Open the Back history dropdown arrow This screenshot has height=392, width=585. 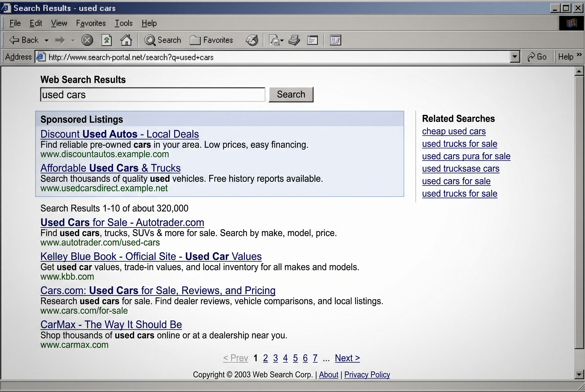coord(46,40)
